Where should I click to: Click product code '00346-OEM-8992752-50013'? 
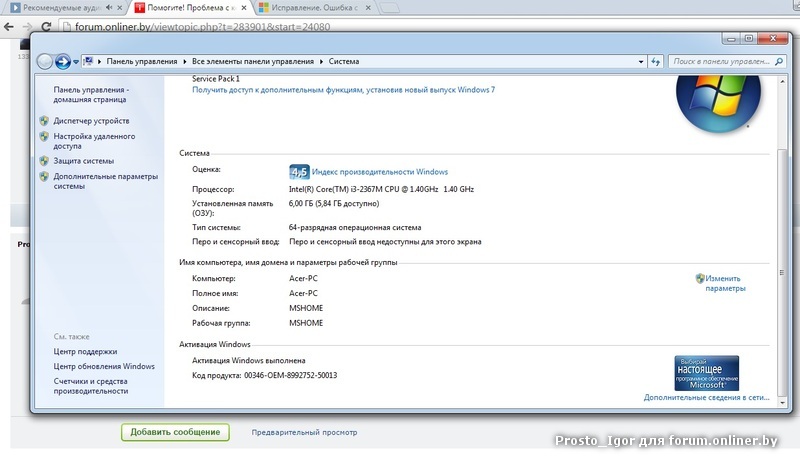click(x=290, y=376)
